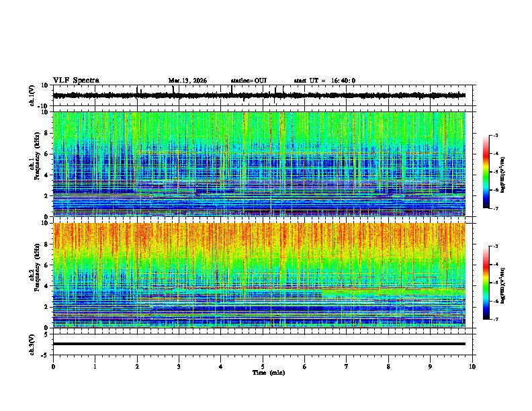Click the time-axis tick label '5'
This screenshot has width=532, height=411.
263,367
